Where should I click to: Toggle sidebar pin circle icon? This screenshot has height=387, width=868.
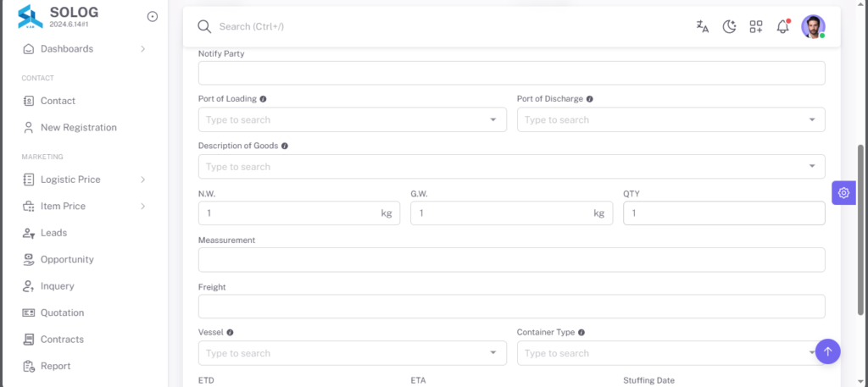click(x=153, y=17)
